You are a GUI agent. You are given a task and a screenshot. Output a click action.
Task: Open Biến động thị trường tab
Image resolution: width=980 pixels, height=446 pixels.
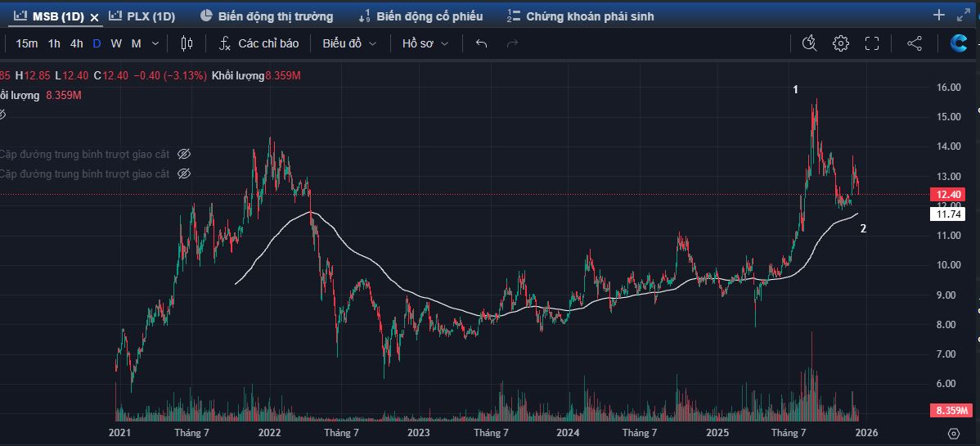point(267,16)
